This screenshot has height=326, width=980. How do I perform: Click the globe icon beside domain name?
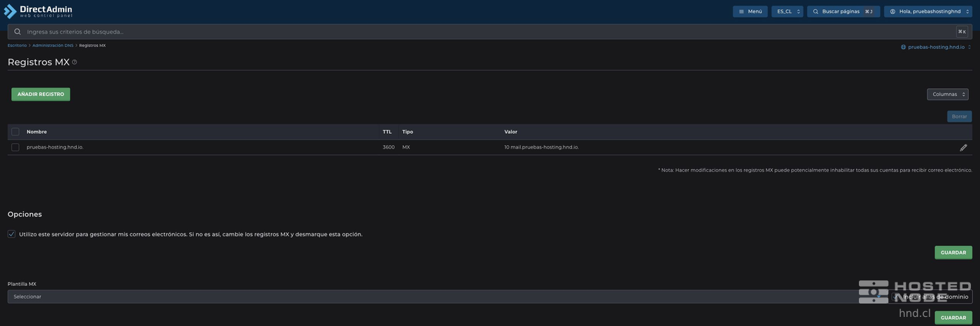pos(903,47)
